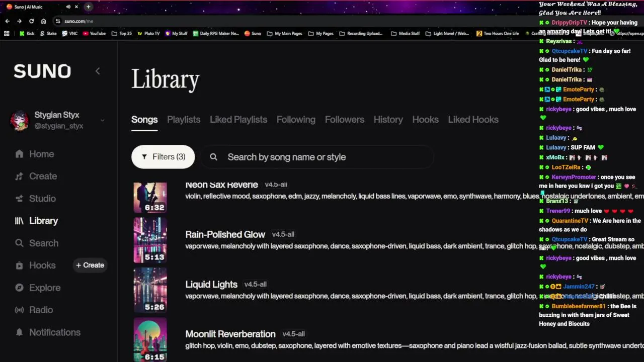Viewport: 644px width, 362px height.
Task: Open Explore in the sidebar
Action: [x=38, y=288]
